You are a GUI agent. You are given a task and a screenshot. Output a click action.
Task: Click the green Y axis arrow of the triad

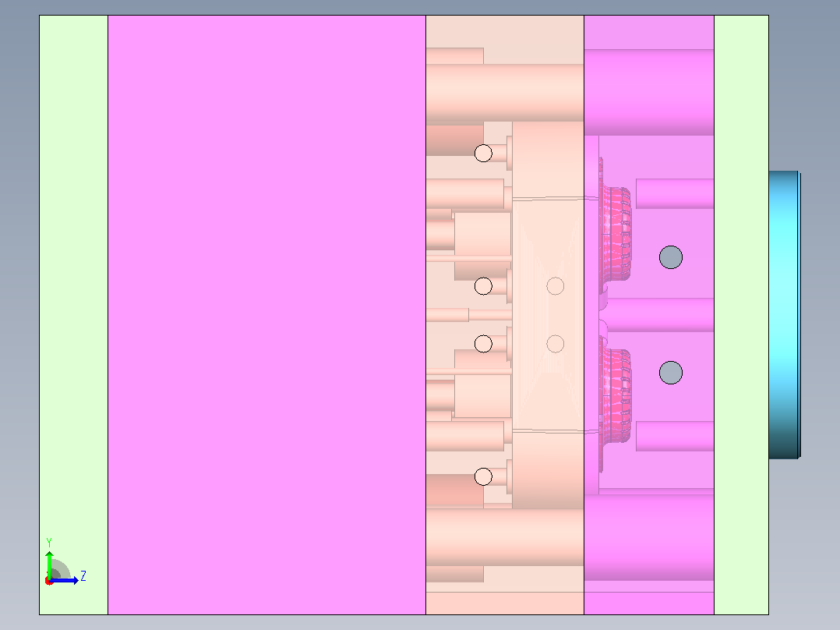point(49,564)
